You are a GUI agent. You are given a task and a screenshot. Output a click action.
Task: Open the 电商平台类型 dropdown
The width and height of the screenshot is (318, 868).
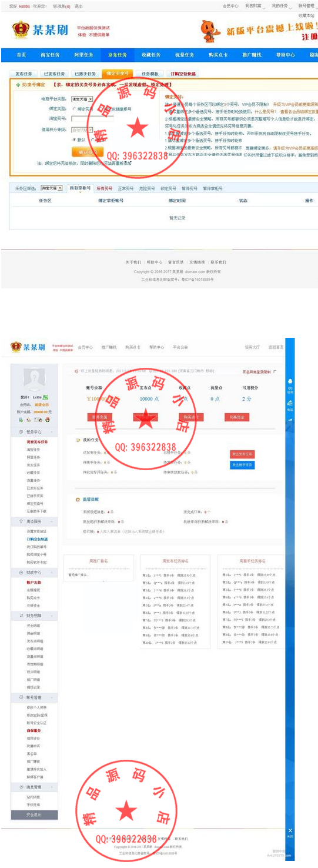82,99
